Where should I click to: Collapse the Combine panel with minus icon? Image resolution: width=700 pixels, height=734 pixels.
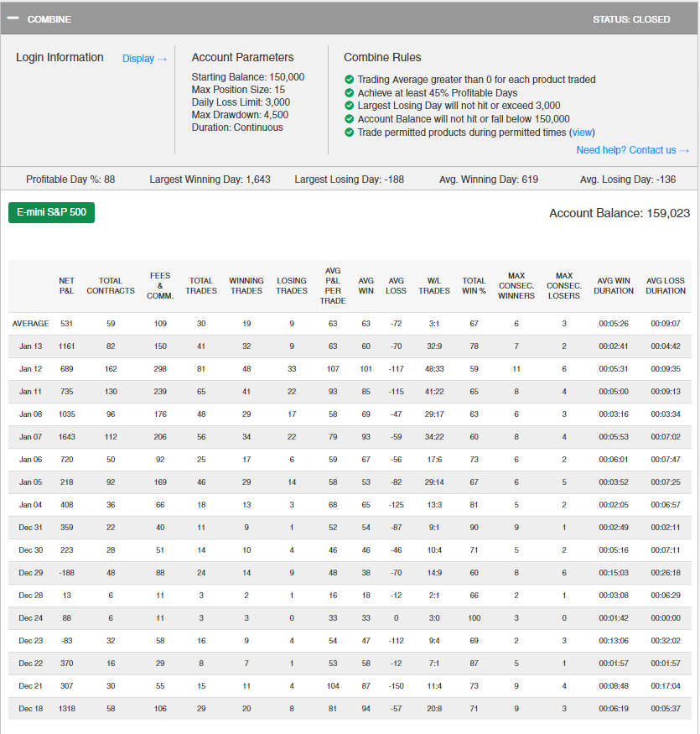click(15, 18)
